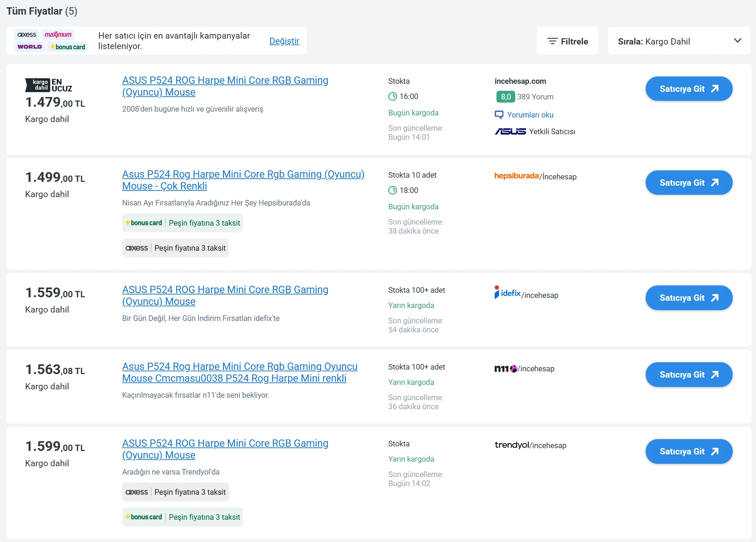756x542 pixels.
Task: Click the 8,0 rating badge
Action: pos(505,97)
